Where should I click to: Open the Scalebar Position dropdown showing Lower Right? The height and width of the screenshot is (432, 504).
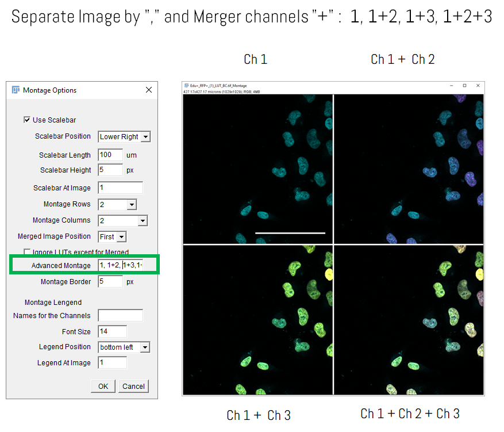pyautogui.click(x=145, y=136)
